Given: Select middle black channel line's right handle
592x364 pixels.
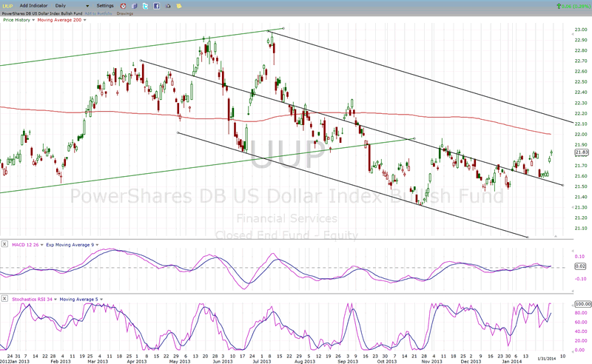Looking at the screenshot, I should 563,185.
